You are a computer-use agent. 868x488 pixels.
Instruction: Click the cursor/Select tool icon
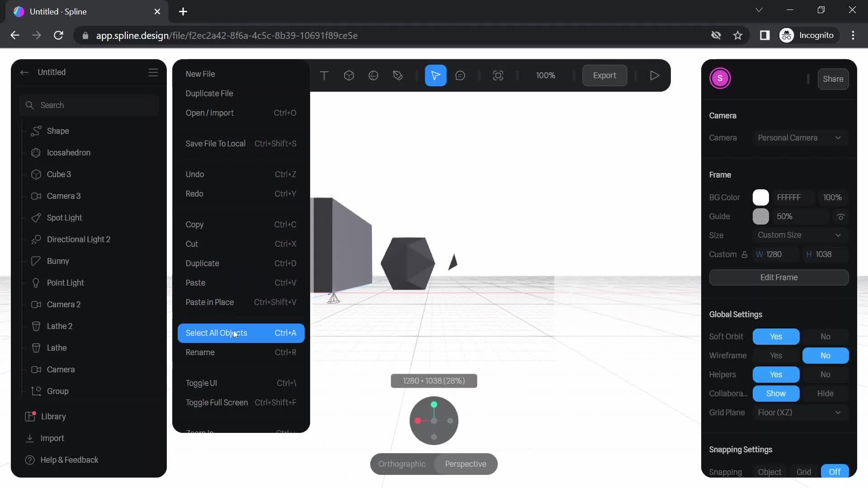point(435,75)
